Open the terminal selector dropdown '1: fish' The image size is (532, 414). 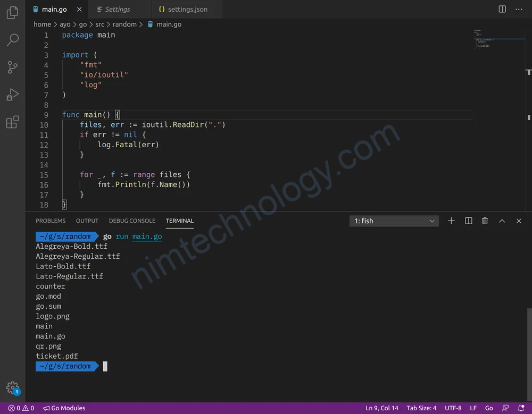click(394, 221)
